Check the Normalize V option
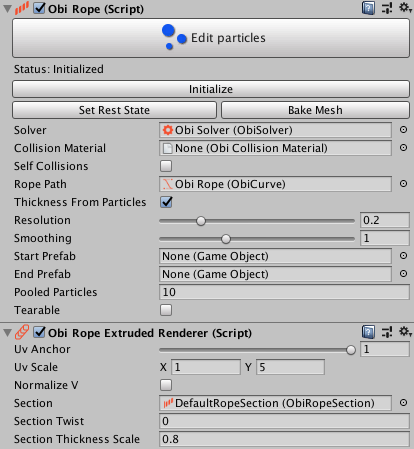This screenshot has height=449, width=414. click(166, 385)
